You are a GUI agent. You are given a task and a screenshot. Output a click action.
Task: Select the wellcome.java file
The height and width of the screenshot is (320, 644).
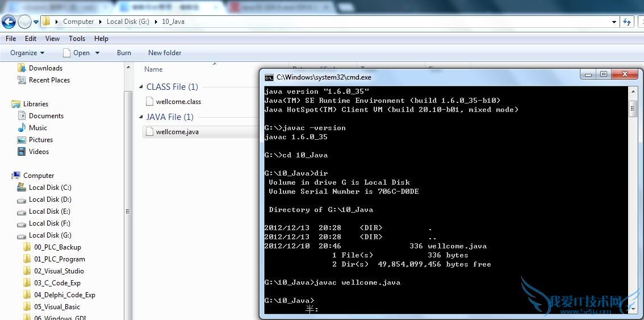[x=177, y=132]
